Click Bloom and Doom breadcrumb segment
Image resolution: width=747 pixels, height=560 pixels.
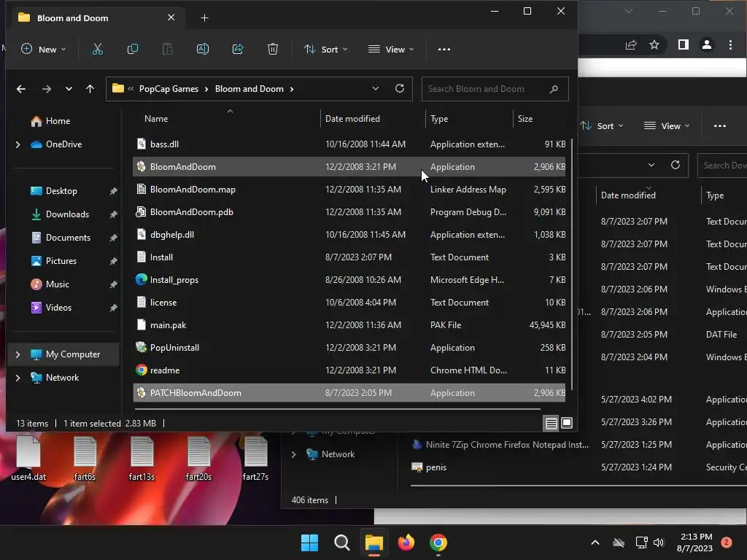(249, 89)
